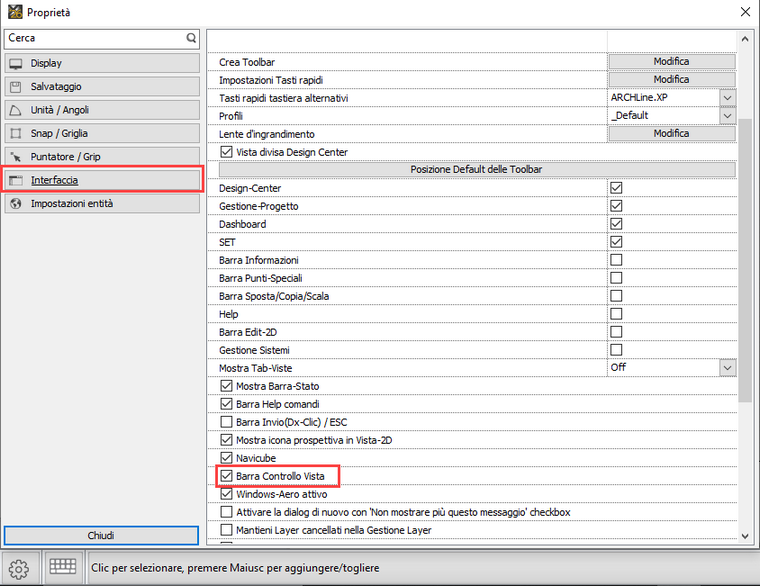Open the Display settings category
The height and width of the screenshot is (586, 760).
(x=102, y=63)
